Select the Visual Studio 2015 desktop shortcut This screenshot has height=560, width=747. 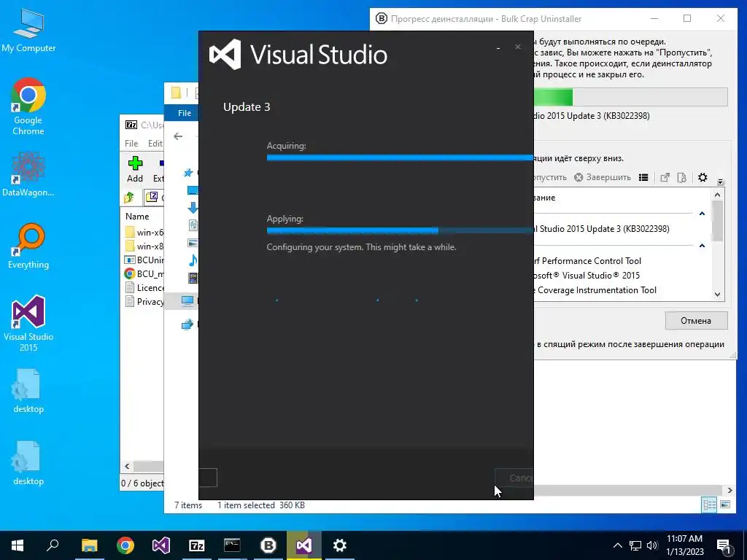(28, 324)
